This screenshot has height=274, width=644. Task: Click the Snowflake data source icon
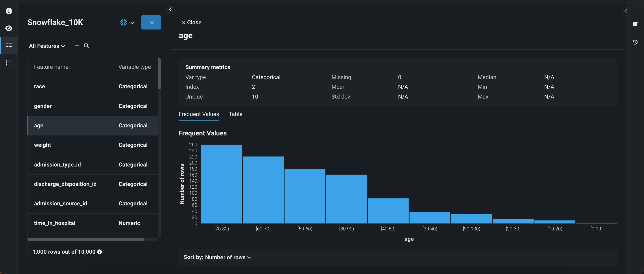123,23
